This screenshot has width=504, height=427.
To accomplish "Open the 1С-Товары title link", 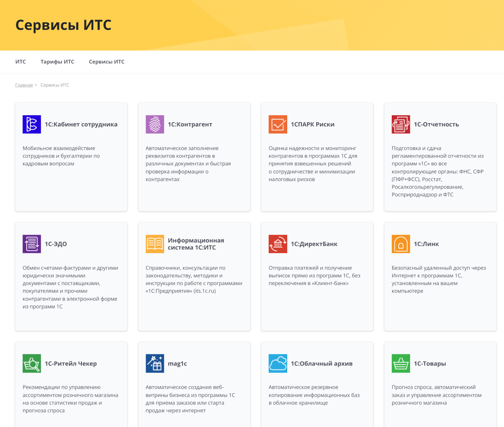I will [x=430, y=364].
